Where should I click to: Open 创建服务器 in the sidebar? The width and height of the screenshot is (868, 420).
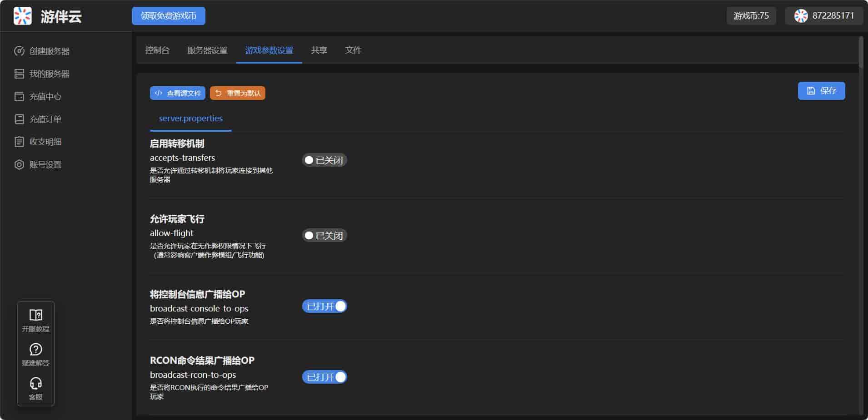[49, 51]
